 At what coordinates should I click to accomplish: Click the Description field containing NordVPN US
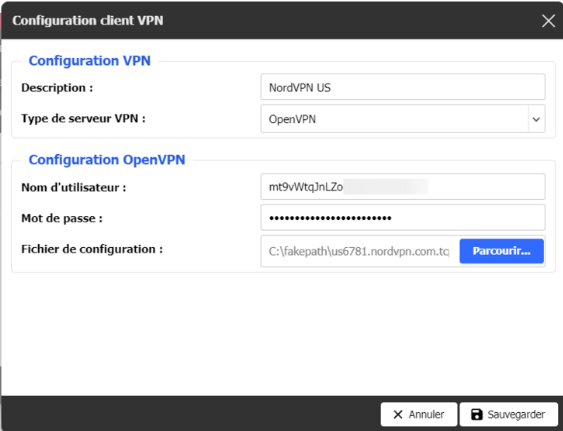click(403, 87)
